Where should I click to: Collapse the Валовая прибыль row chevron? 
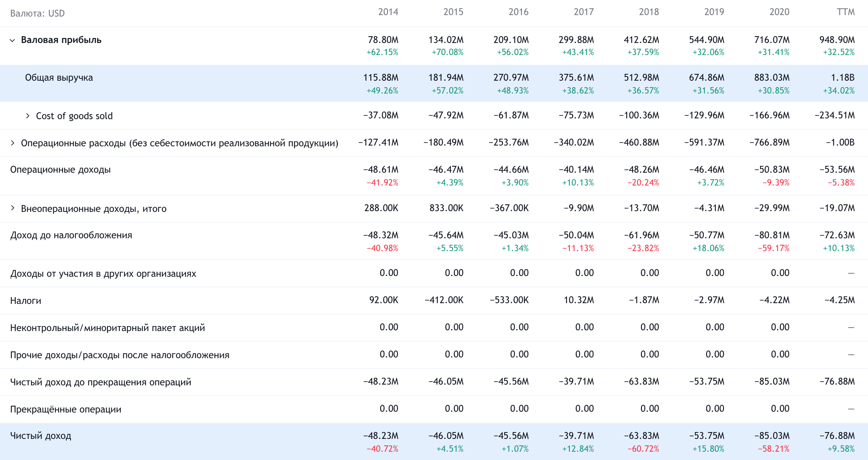pos(12,40)
